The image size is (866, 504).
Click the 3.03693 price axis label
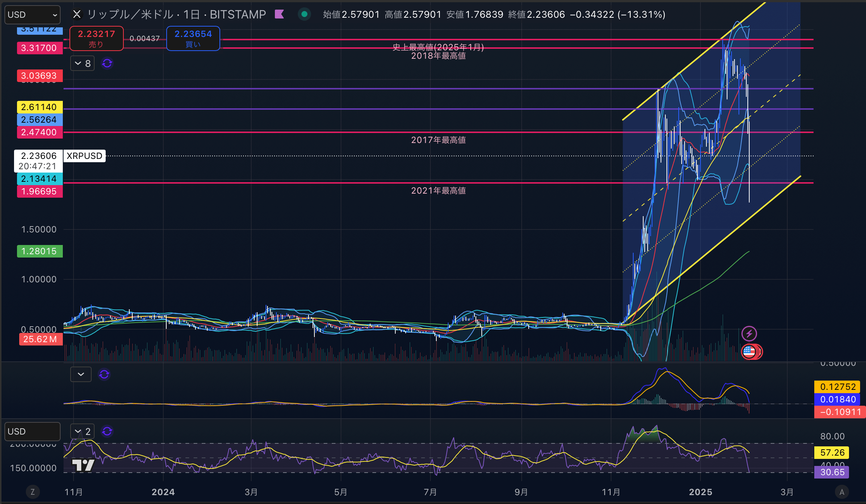click(x=40, y=76)
